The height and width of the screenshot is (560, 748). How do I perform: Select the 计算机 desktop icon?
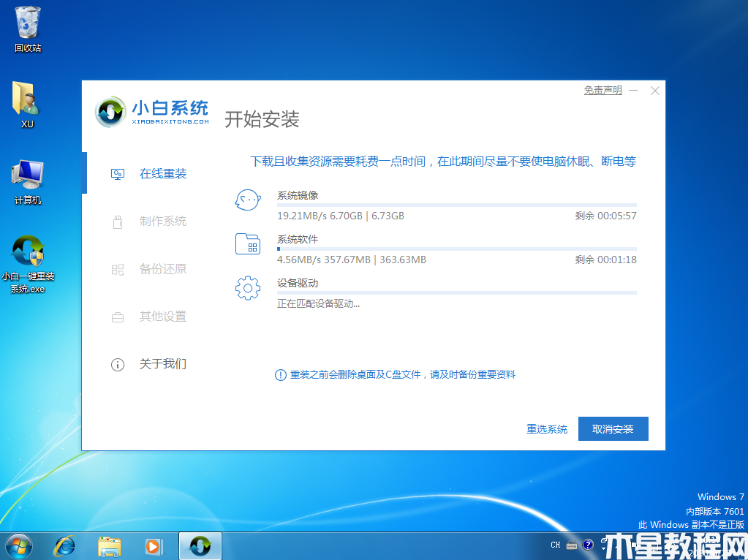click(x=28, y=182)
